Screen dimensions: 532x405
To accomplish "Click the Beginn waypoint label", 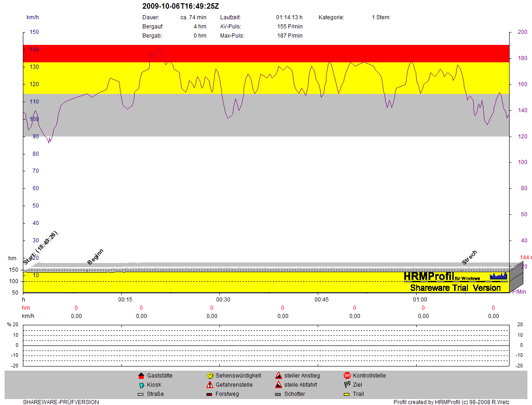I will coord(96,257).
